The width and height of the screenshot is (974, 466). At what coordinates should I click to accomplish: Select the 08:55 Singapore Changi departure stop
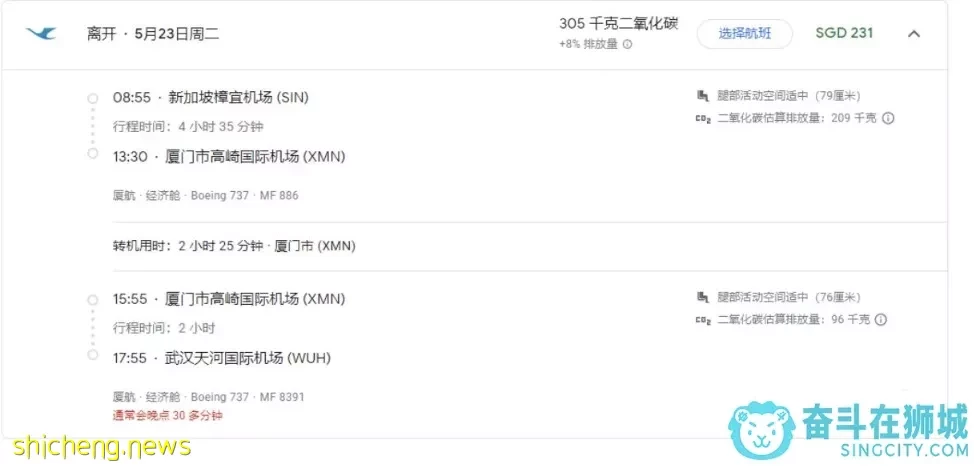coord(211,98)
